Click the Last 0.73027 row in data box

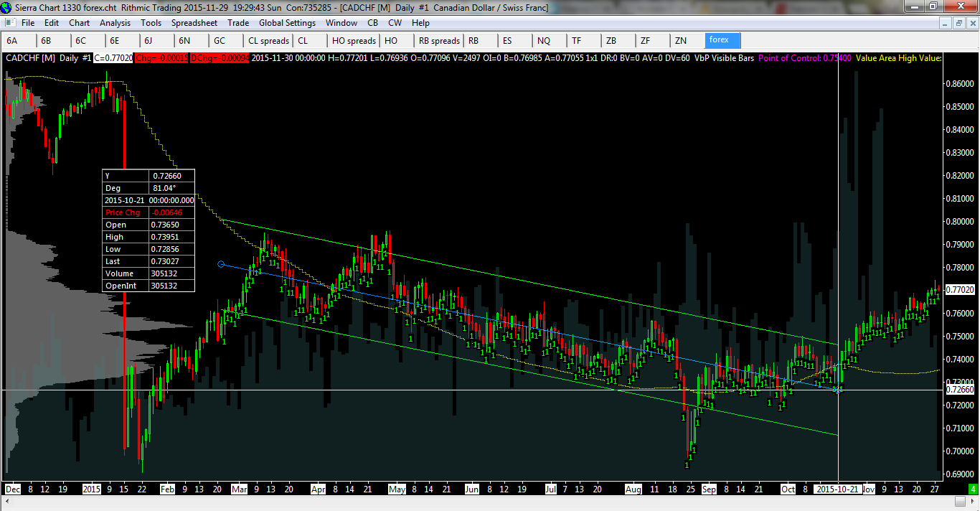149,261
